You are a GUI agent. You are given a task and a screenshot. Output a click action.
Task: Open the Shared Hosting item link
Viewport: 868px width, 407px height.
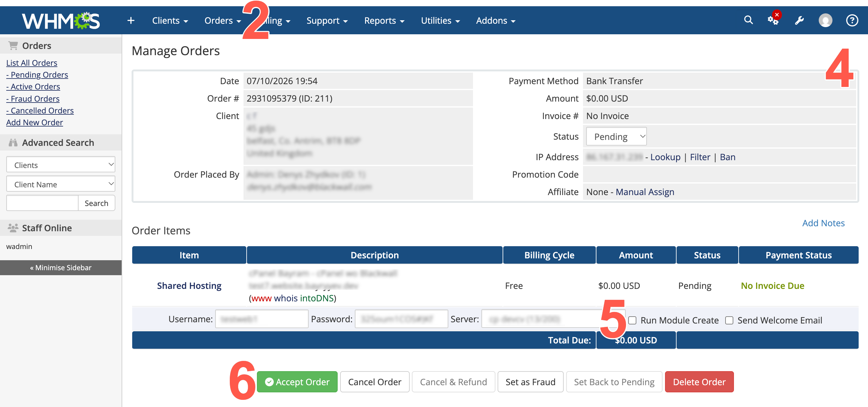pos(189,286)
